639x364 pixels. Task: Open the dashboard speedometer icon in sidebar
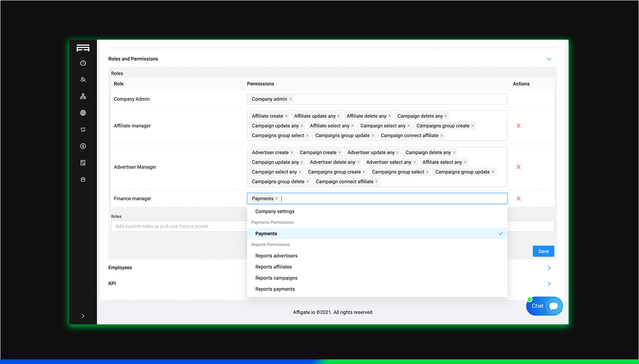click(x=83, y=63)
